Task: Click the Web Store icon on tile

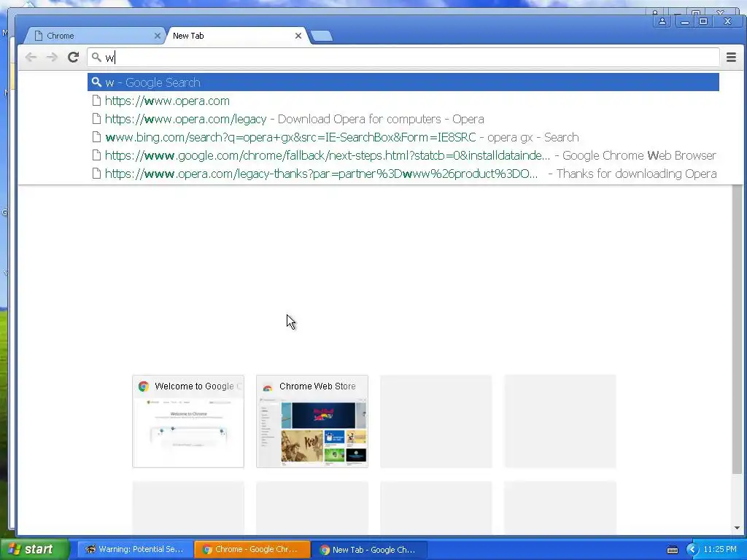Action: point(268,386)
